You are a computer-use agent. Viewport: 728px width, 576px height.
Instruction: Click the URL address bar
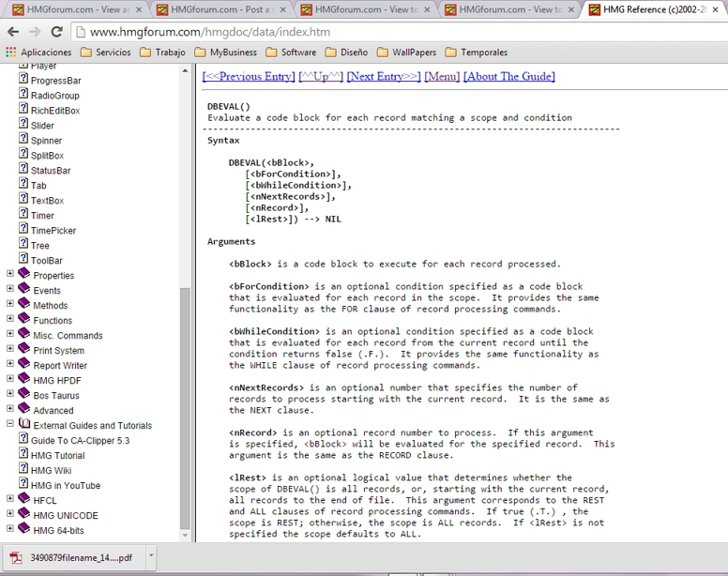[375, 32]
